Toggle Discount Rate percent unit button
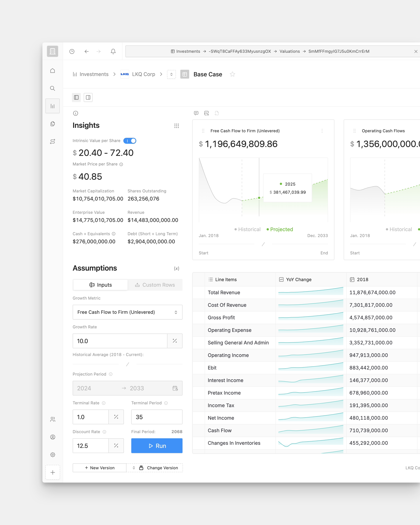Viewport: 420px width, 525px height. [x=116, y=446]
